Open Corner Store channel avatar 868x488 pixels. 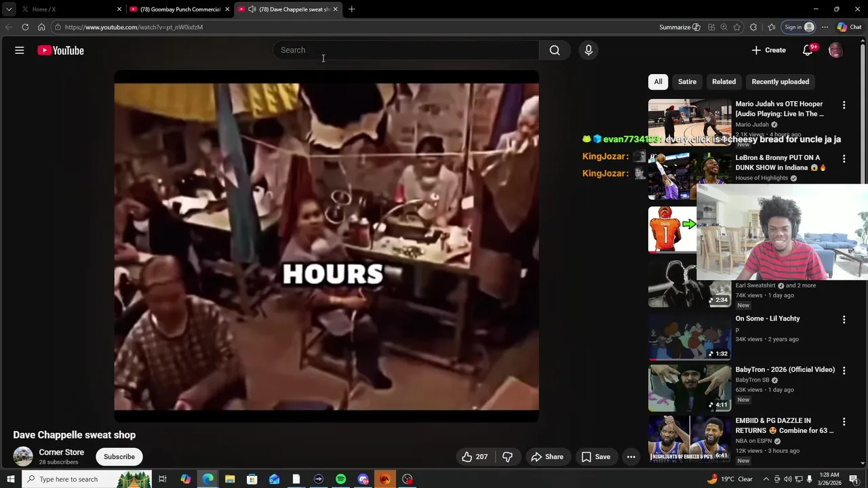pyautogui.click(x=23, y=457)
